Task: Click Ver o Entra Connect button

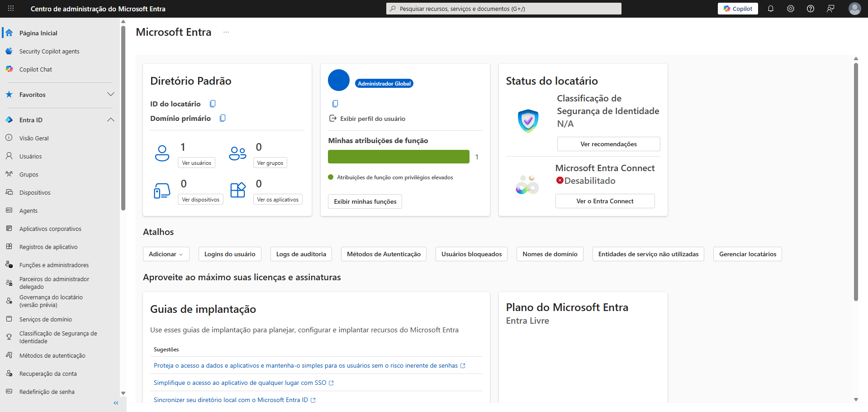Action: 605,201
